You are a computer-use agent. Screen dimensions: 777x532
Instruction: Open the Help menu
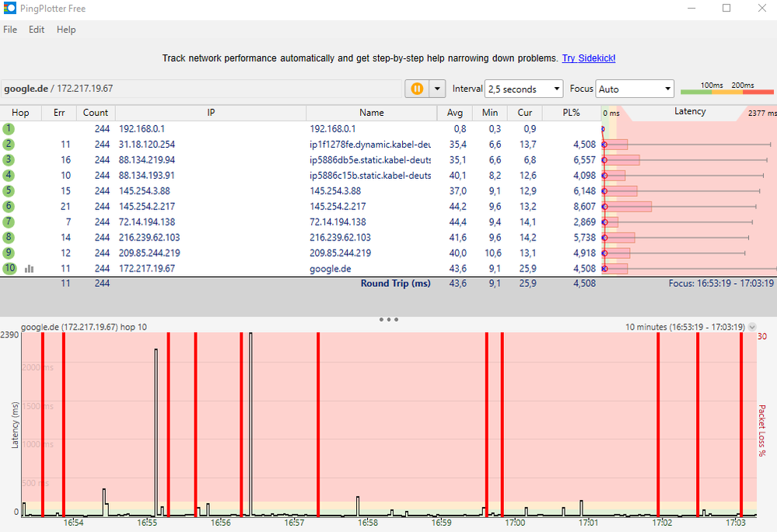point(66,30)
